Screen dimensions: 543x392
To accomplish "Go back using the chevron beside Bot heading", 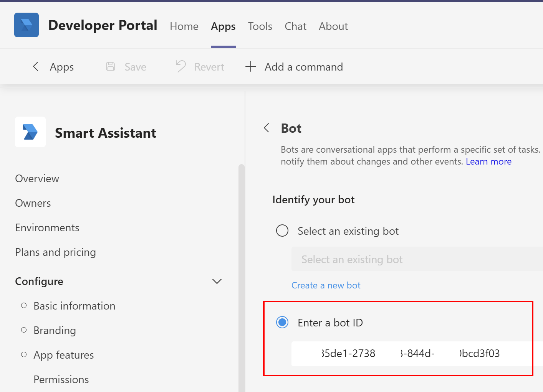I will coord(267,128).
